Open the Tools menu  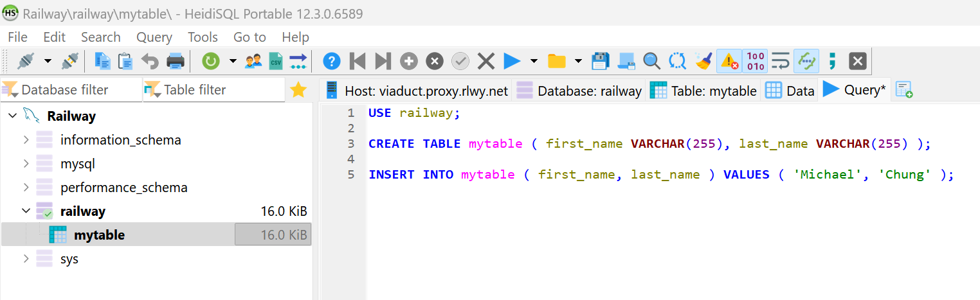[203, 37]
